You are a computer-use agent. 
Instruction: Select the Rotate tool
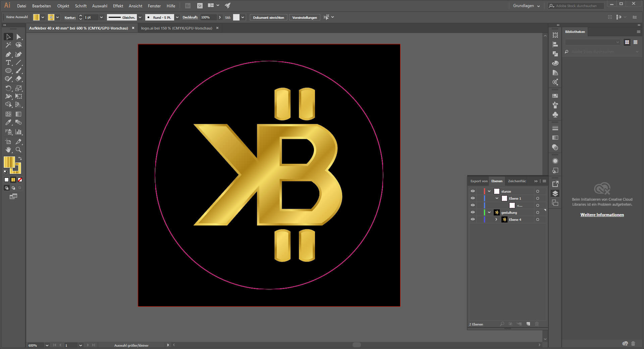[8, 88]
